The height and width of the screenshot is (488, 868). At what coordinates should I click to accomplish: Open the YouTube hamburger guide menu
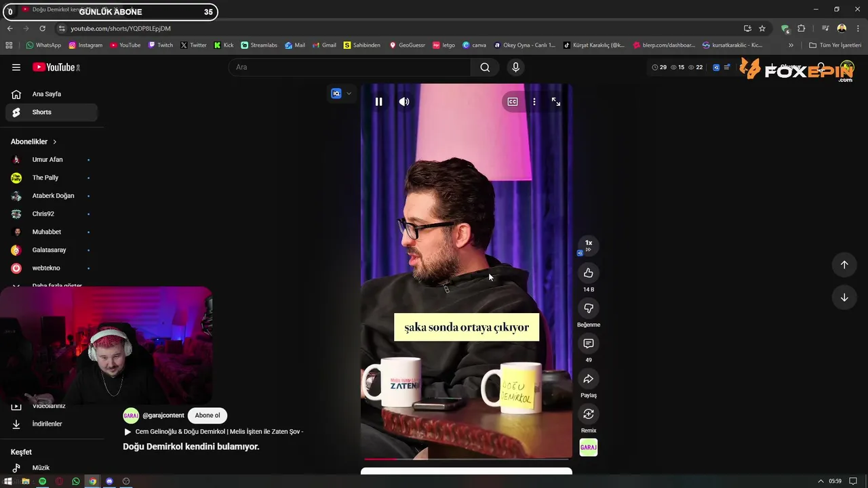click(x=16, y=67)
